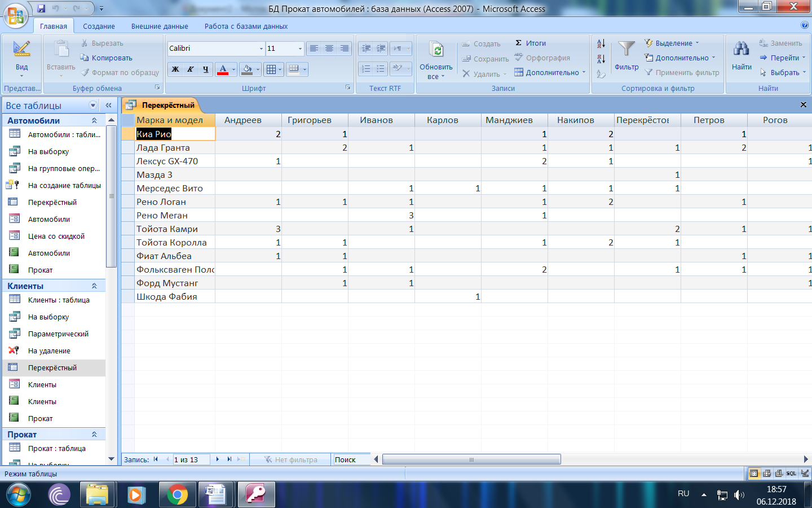Switch to SQL view icon
The image size is (812, 508).
791,474
